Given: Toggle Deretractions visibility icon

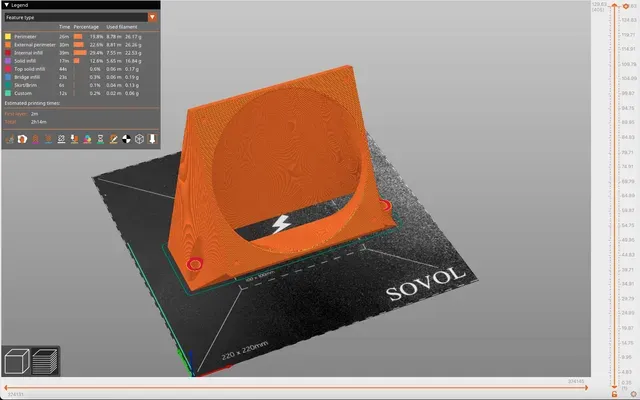Looking at the screenshot, I should point(49,139).
